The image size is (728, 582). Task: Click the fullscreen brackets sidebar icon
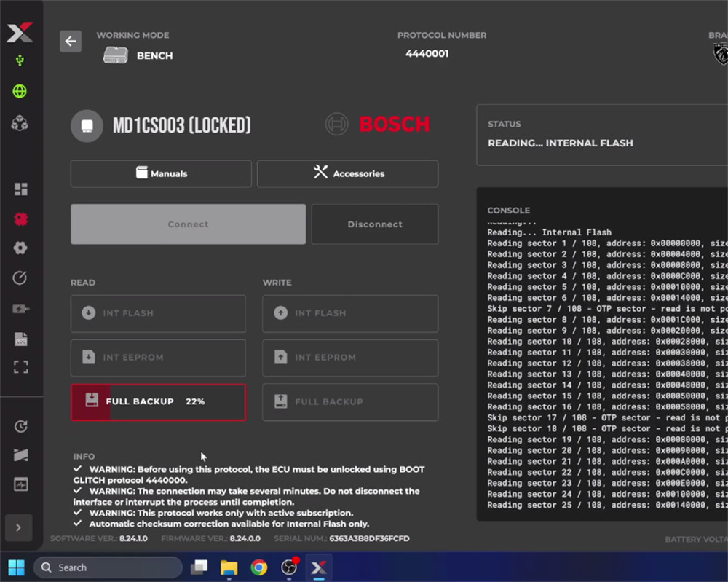(x=21, y=367)
